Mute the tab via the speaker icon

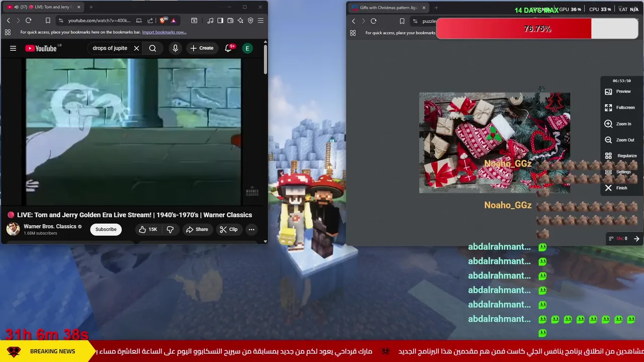(16, 7)
